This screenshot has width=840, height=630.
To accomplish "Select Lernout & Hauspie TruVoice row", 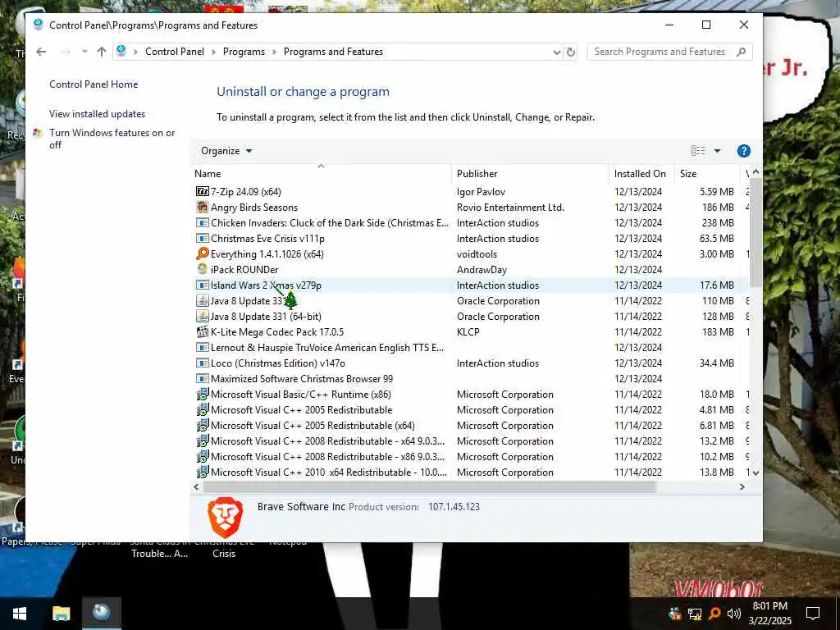I will pos(470,347).
